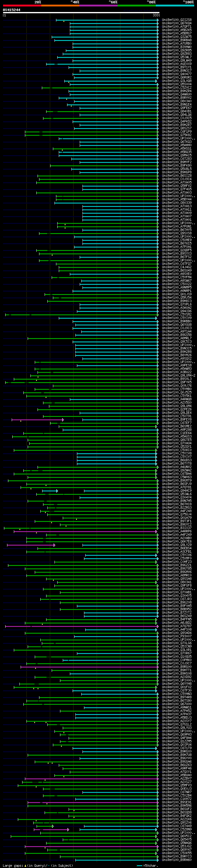Click the white query sequence ruler bar

(81, 13)
